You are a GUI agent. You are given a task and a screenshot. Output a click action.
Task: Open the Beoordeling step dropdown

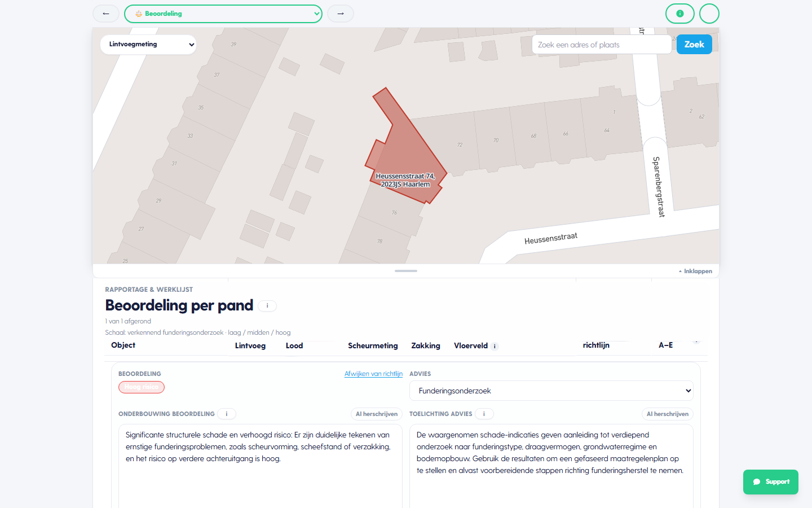coord(223,14)
